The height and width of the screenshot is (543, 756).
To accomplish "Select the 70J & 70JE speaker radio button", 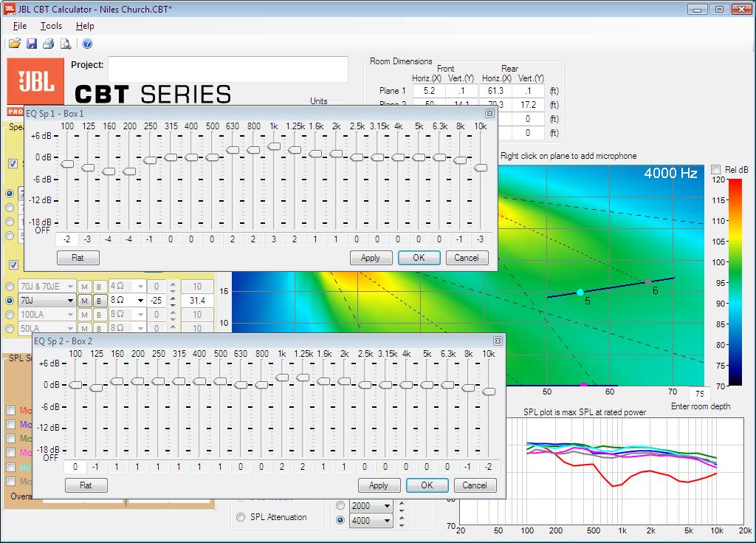I will 10,287.
